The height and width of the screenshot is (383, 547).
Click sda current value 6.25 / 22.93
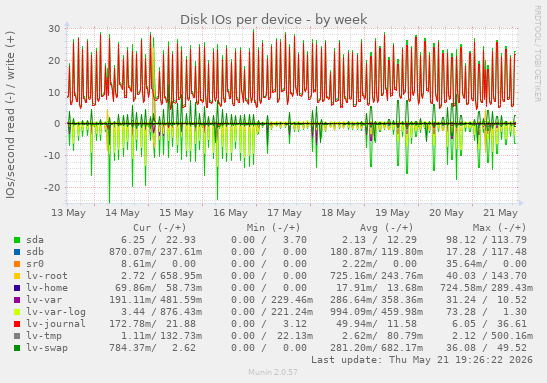click(158, 240)
